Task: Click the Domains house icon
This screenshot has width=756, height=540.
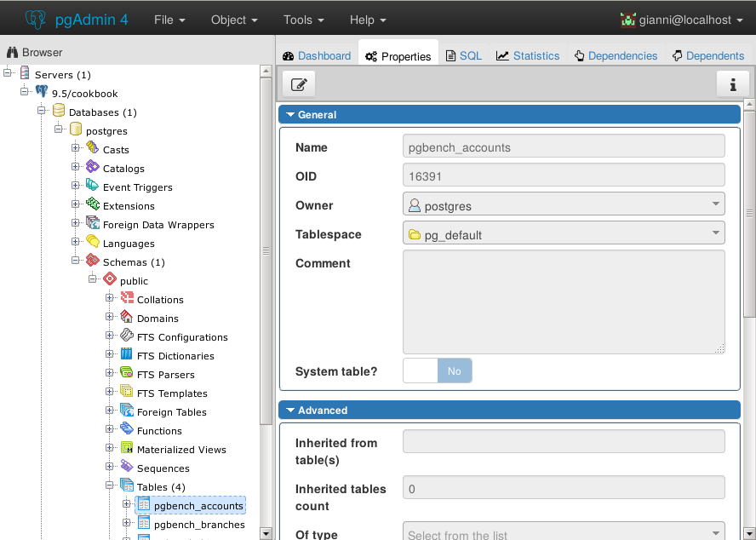Action: click(127, 317)
